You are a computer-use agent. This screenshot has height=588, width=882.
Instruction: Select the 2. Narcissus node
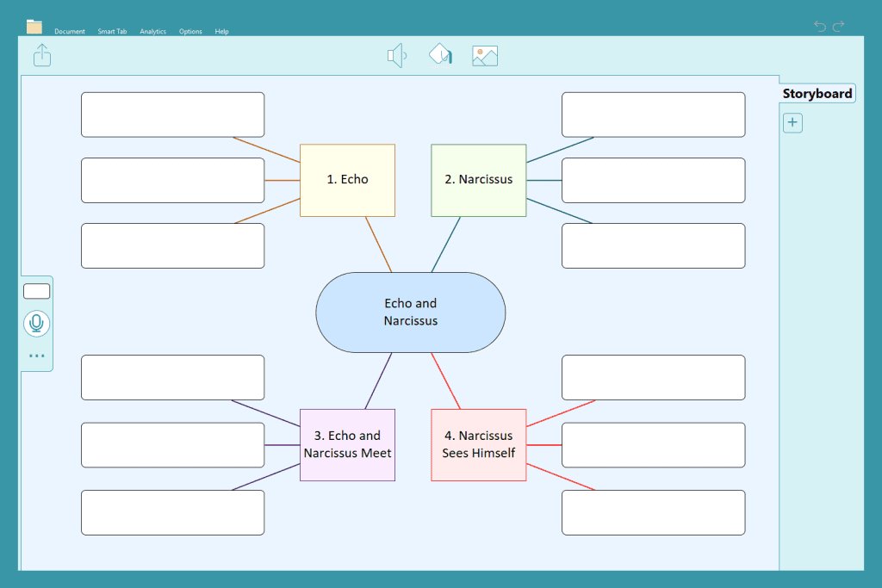[479, 181]
